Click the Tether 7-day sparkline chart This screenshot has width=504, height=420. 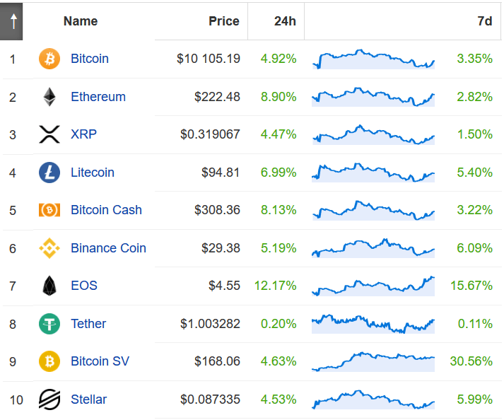point(373,324)
